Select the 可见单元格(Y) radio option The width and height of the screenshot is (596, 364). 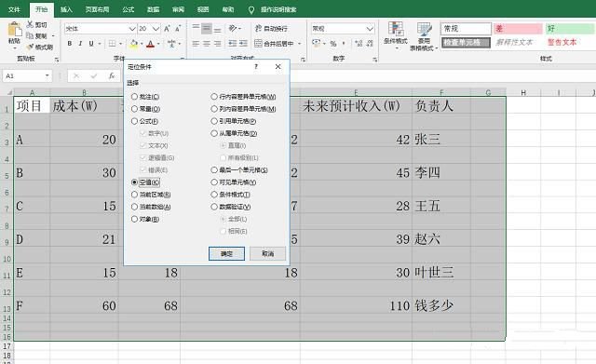(x=214, y=182)
